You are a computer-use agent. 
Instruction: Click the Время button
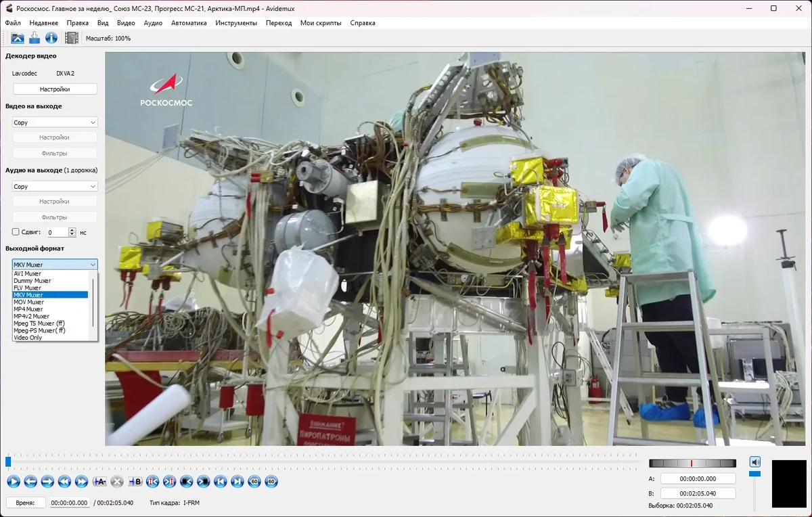pyautogui.click(x=26, y=503)
